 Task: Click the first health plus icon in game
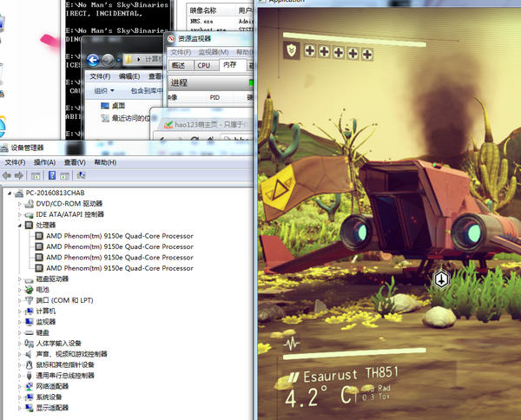(x=310, y=51)
